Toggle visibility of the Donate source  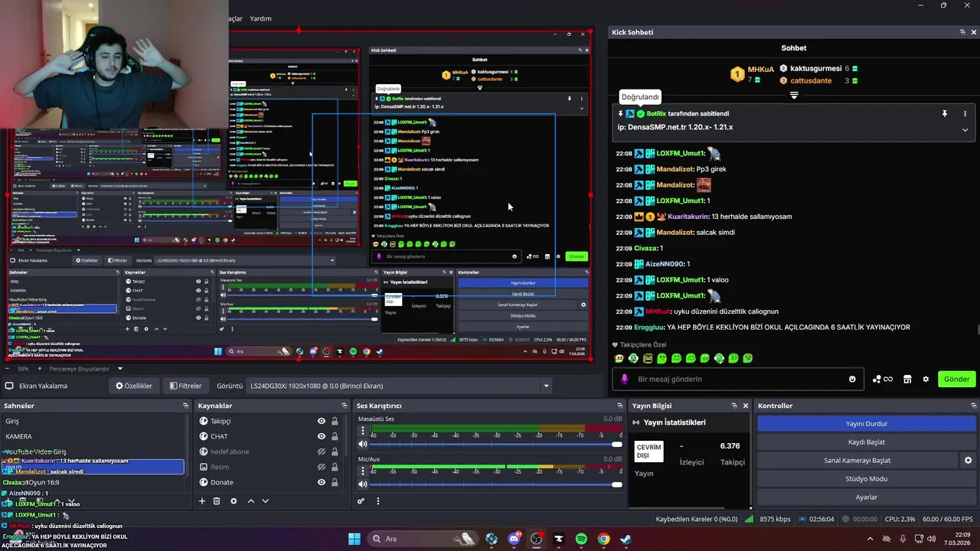tap(322, 482)
